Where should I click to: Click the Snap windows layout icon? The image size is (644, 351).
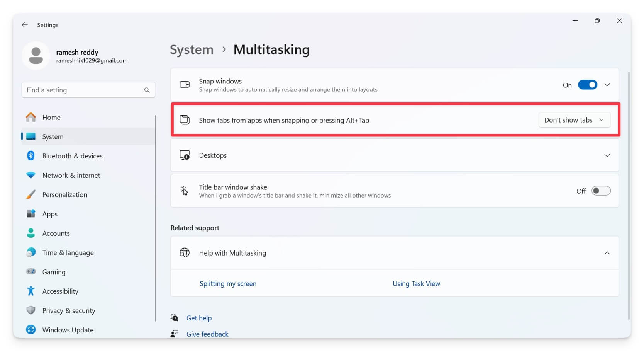tap(185, 85)
